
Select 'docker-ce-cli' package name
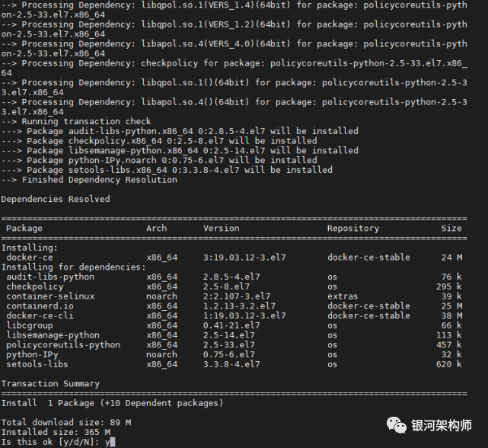click(x=40, y=315)
